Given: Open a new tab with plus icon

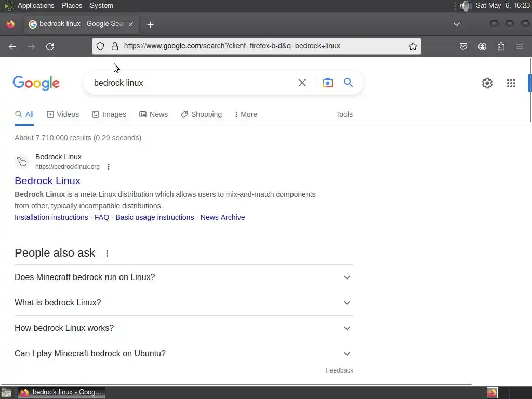Looking at the screenshot, I should tap(150, 24).
